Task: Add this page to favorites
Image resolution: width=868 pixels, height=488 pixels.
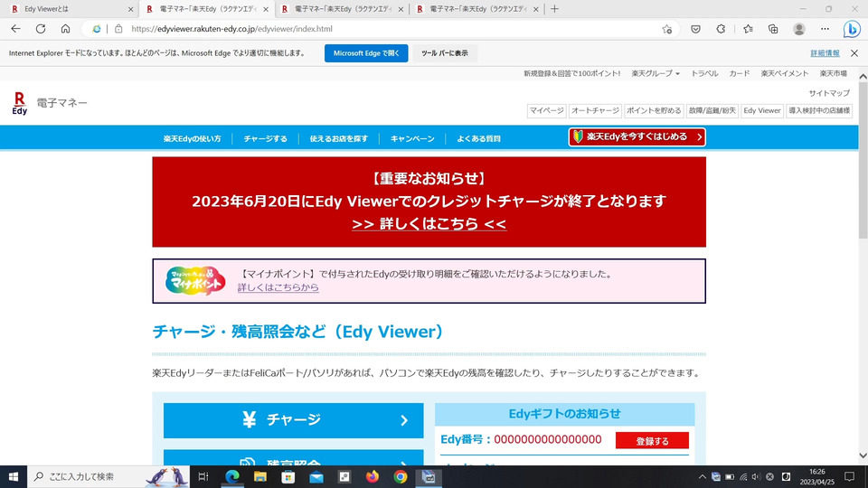Action: (x=666, y=29)
